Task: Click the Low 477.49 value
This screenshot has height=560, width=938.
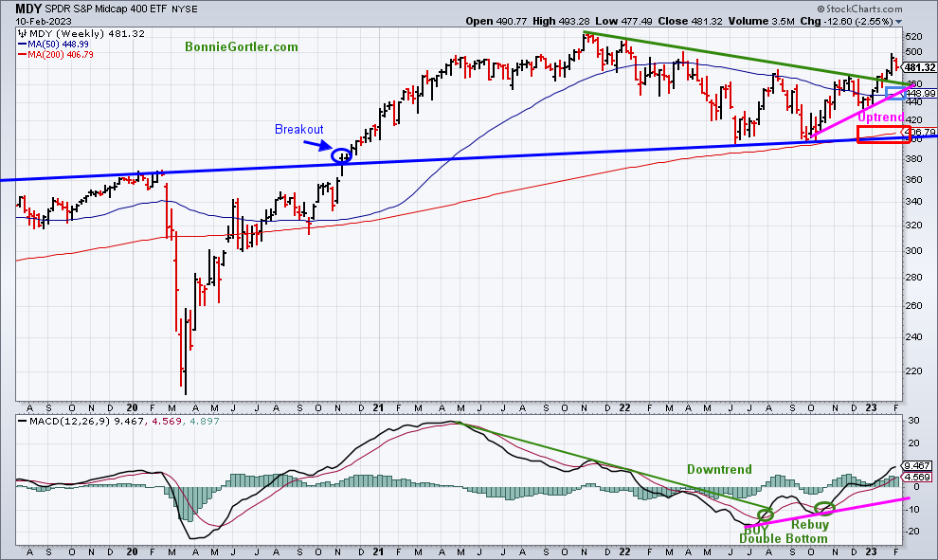Action: click(622, 21)
